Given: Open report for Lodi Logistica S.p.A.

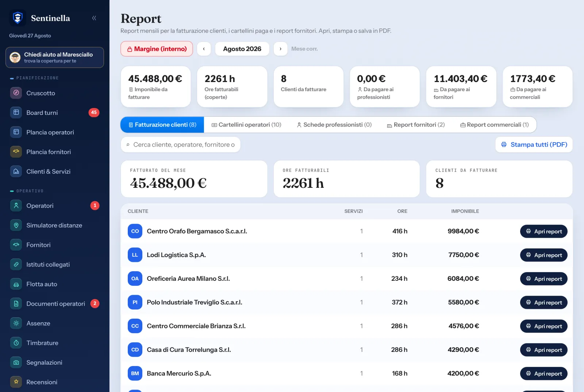Looking at the screenshot, I should 543,255.
